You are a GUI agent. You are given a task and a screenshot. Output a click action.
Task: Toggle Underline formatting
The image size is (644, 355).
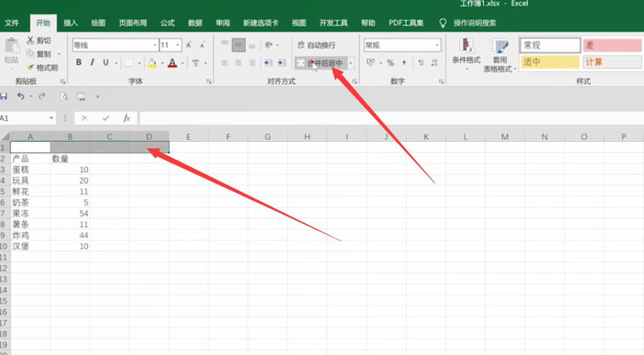point(106,63)
